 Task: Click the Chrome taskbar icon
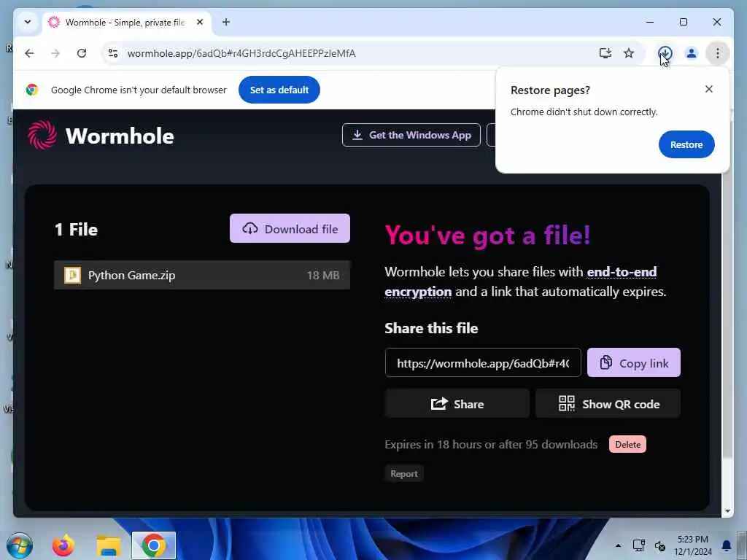(153, 545)
